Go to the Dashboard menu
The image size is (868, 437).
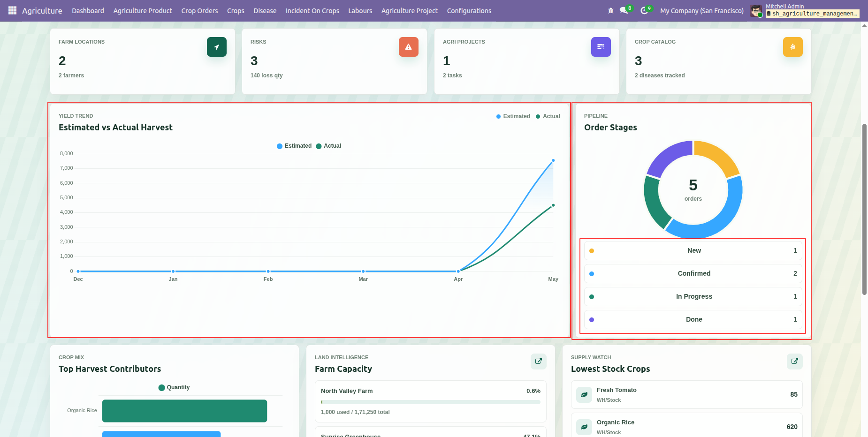coord(88,11)
